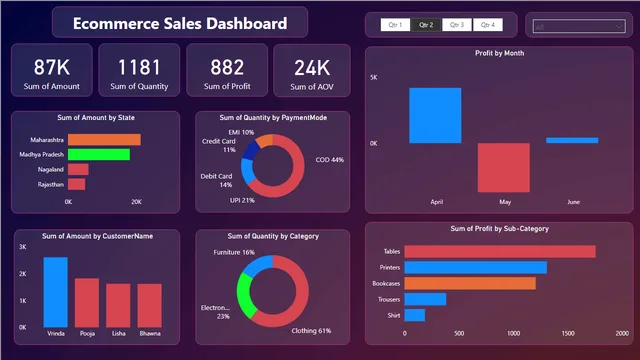
Task: Click 'Sum of Quantity by PaymentMode' title
Action: pos(273,118)
